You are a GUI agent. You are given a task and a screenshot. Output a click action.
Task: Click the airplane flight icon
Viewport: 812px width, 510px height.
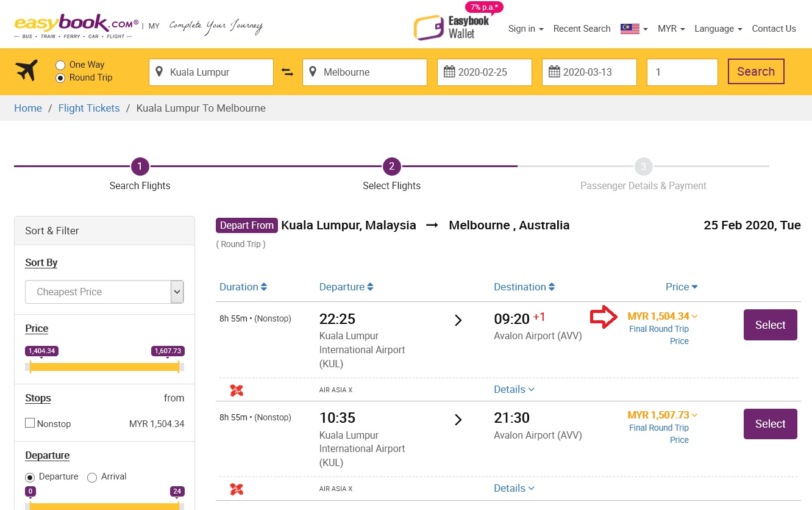[27, 71]
